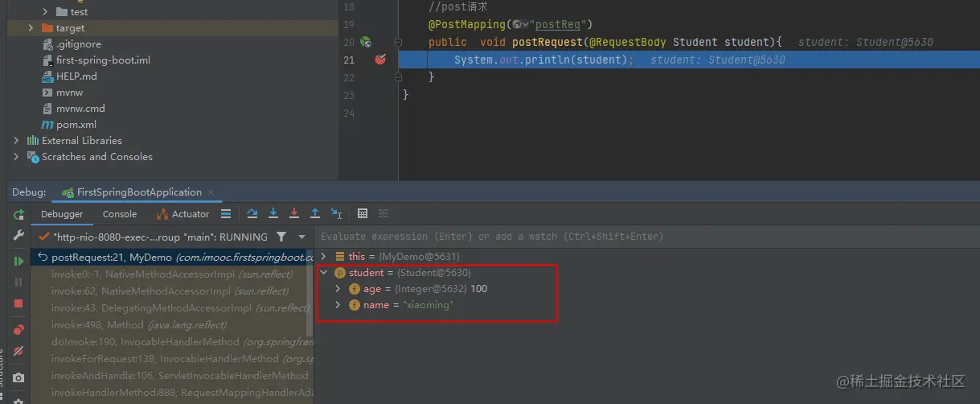Stop the debug session

[x=18, y=303]
